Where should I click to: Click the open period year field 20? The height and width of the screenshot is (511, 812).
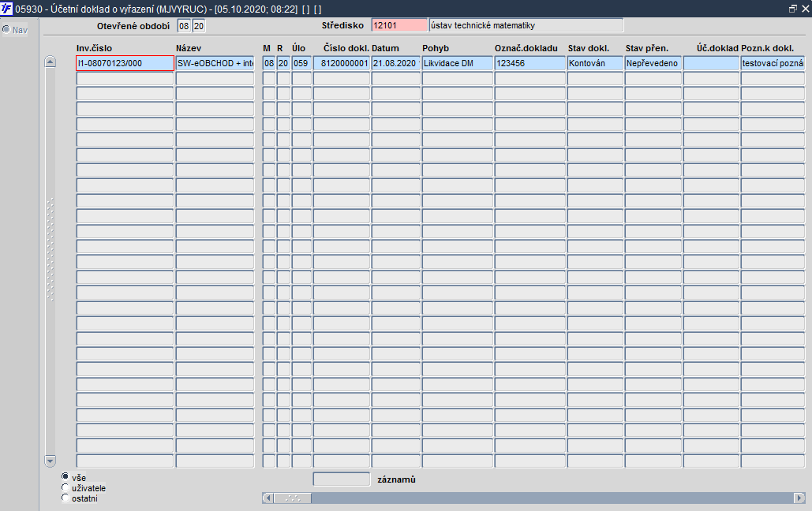pyautogui.click(x=199, y=26)
